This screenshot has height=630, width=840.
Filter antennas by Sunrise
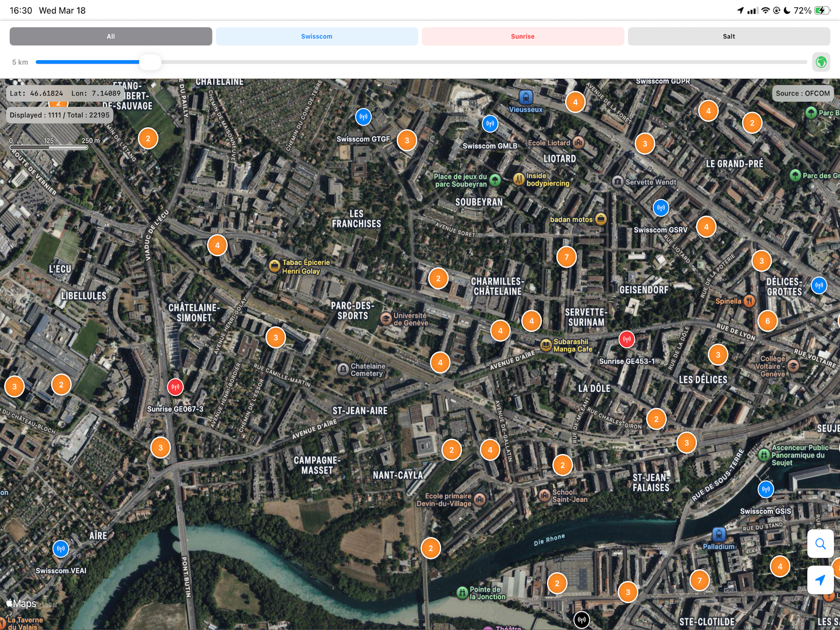pos(522,37)
